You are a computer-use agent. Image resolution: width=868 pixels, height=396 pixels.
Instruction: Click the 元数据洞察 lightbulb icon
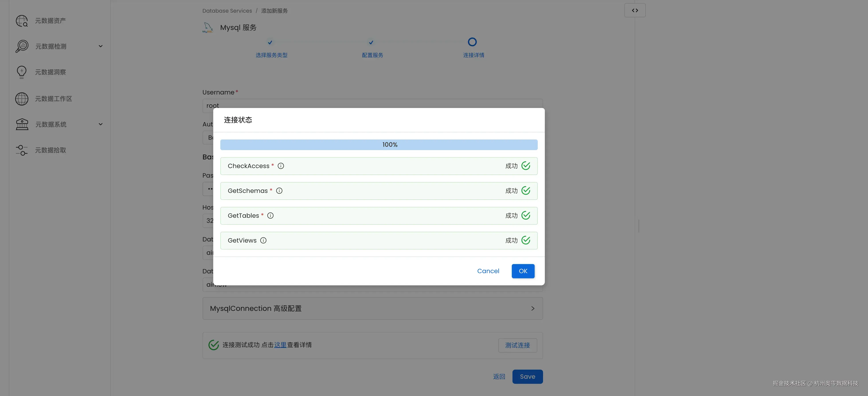click(x=22, y=72)
